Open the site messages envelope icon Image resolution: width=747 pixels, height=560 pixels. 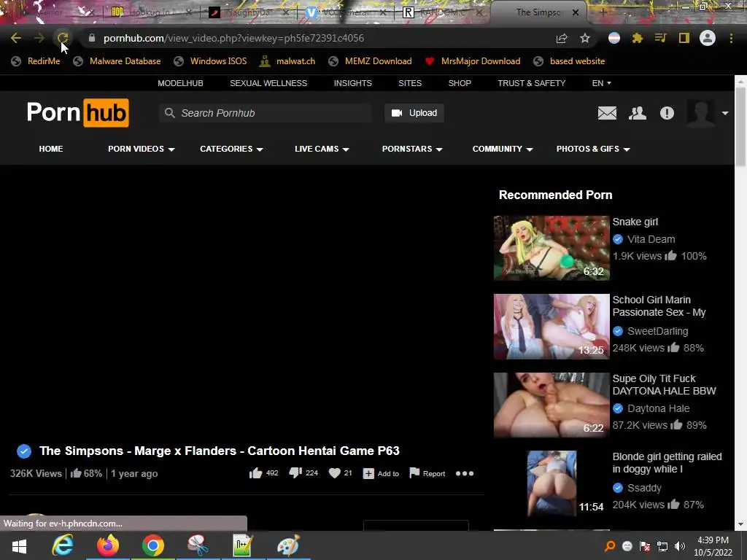click(607, 113)
